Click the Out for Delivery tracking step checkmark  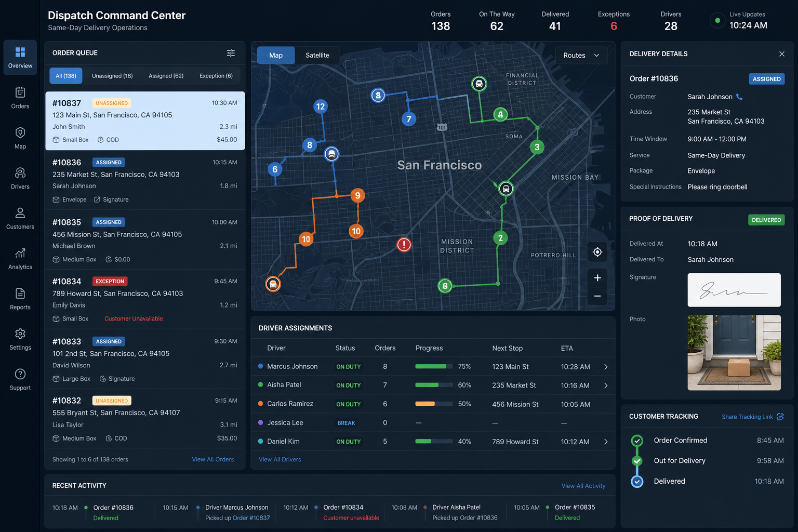point(637,461)
